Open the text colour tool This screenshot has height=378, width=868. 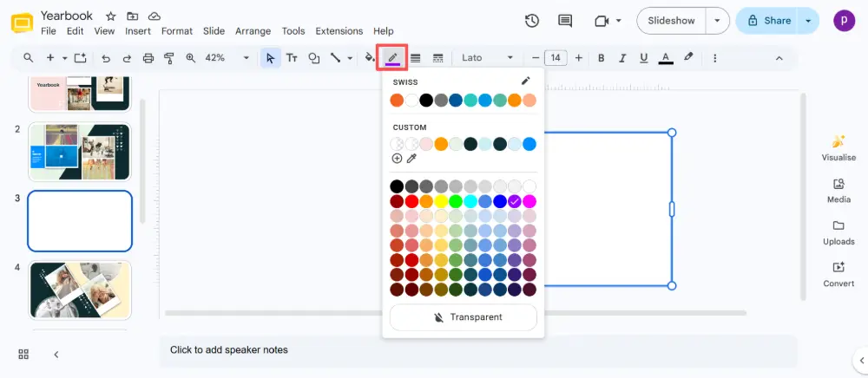point(666,57)
